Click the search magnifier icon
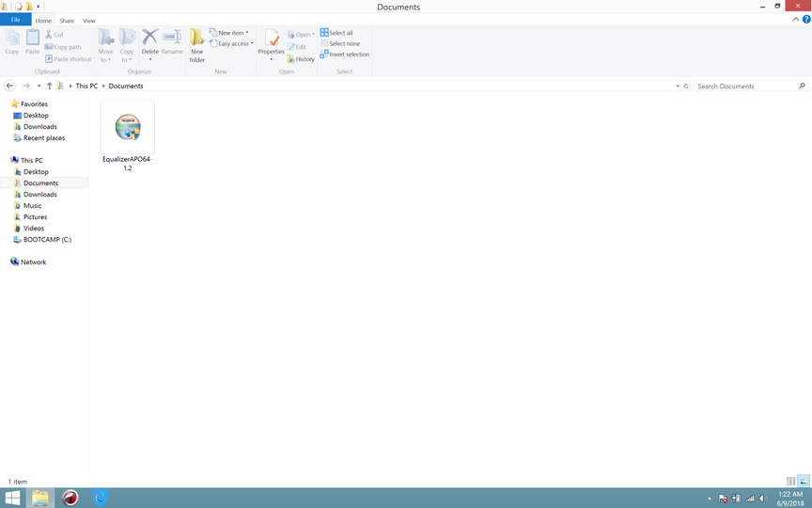Viewport: 812px width, 508px height. pos(802,86)
